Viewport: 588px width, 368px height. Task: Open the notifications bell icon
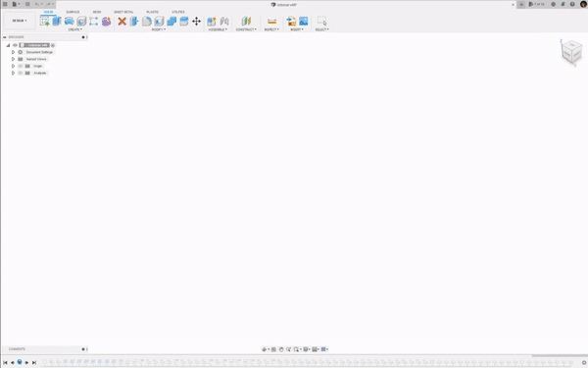point(563,4)
